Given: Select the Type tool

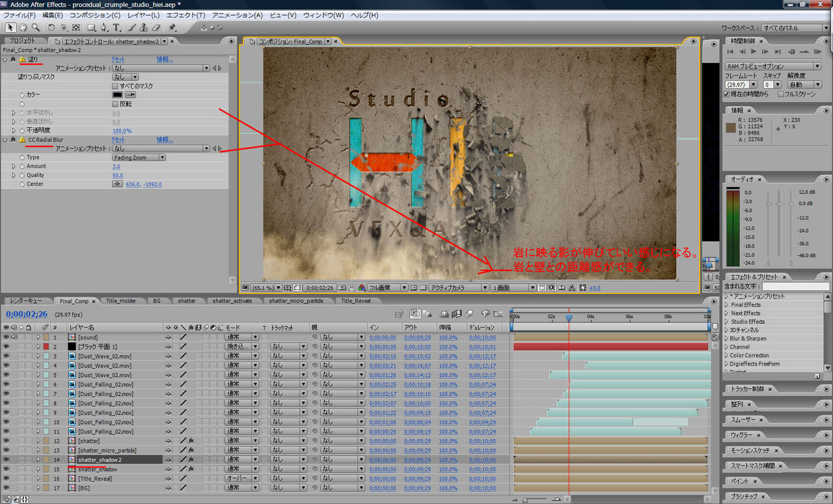Looking at the screenshot, I should pos(116,27).
